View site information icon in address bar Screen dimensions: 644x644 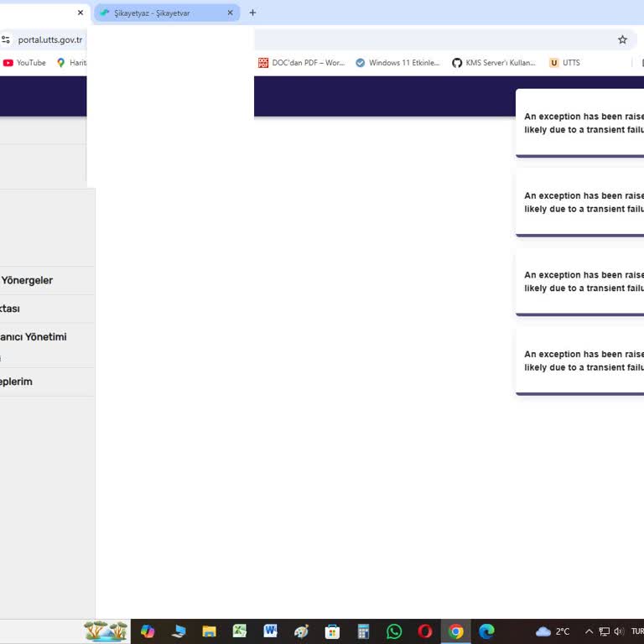point(6,39)
